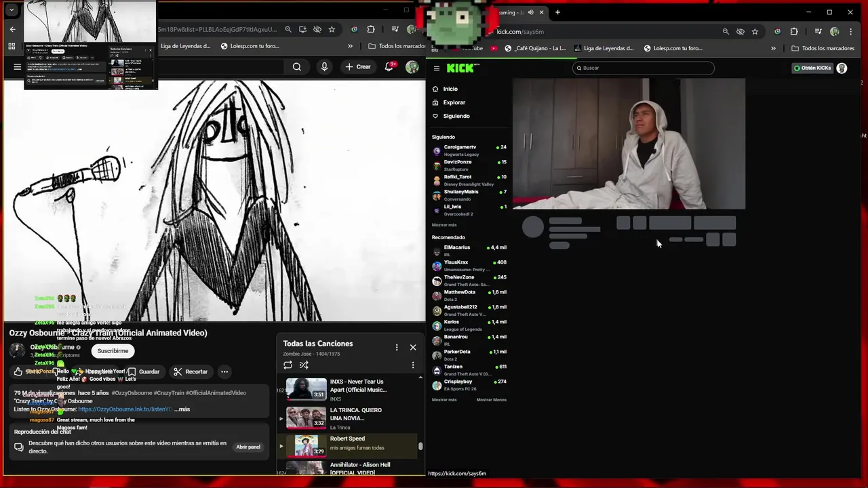Open Lolesp.com bookmark in Kick window
868x488 pixels.
(673, 48)
